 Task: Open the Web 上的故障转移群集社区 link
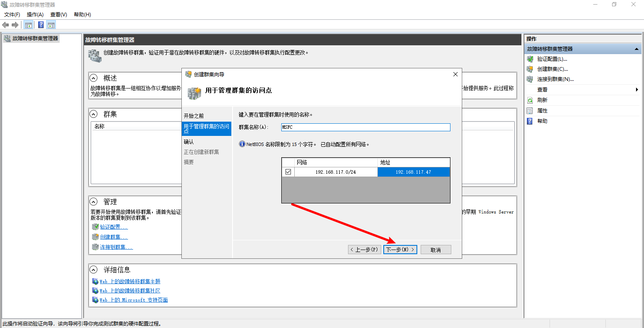[x=130, y=291]
